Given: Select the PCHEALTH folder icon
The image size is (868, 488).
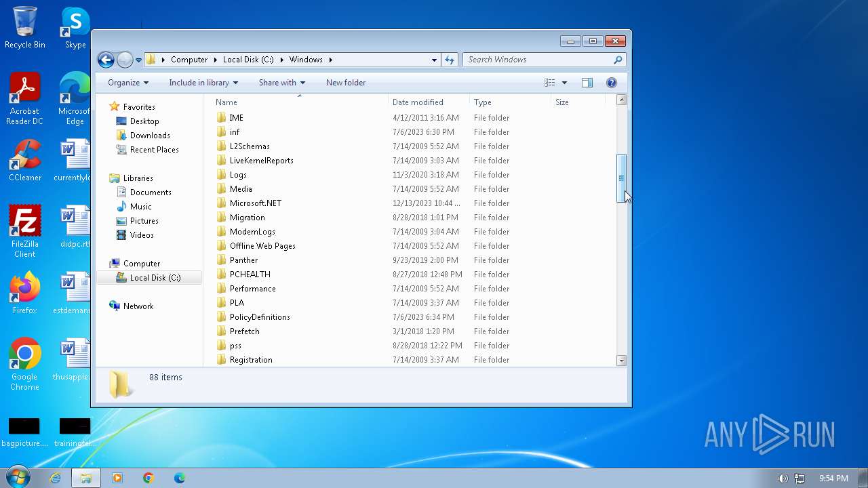Looking at the screenshot, I should tap(221, 274).
